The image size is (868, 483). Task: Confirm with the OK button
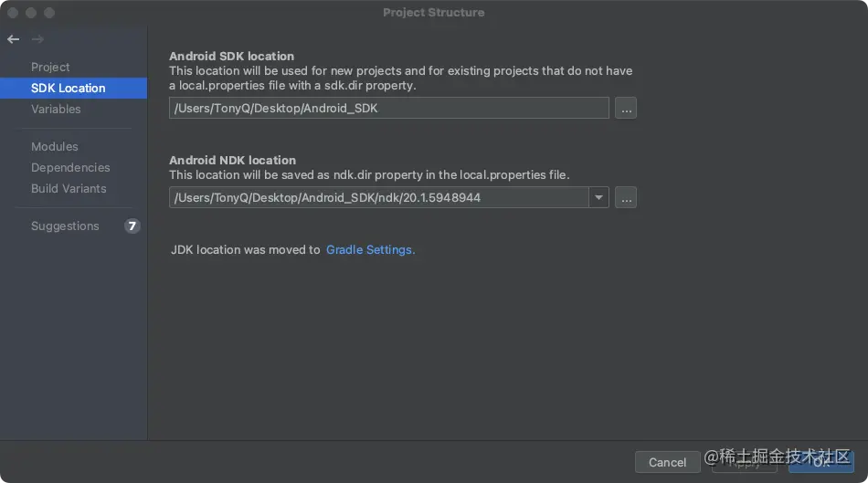pos(821,462)
